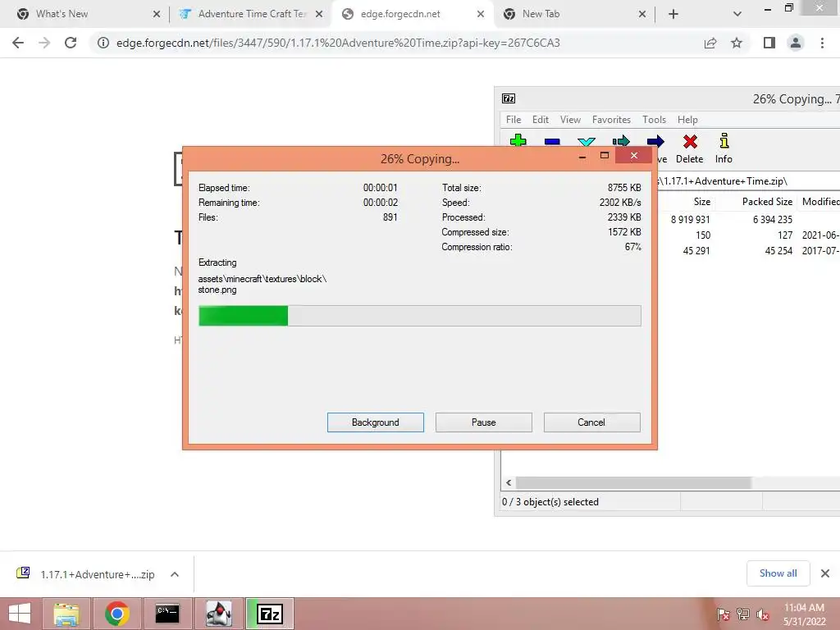Open File Explorer from taskbar
The image size is (840, 630).
[x=66, y=614]
